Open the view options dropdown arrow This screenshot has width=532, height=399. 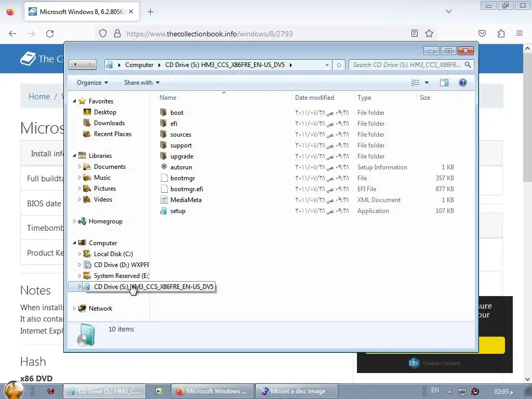click(x=427, y=83)
